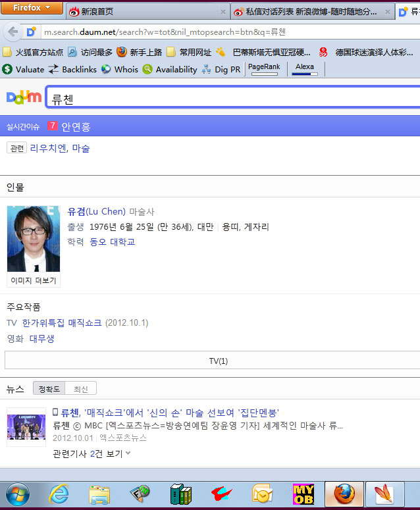Open the 동오 대학교 link
Viewport: 420px width, 510px height.
pos(112,242)
